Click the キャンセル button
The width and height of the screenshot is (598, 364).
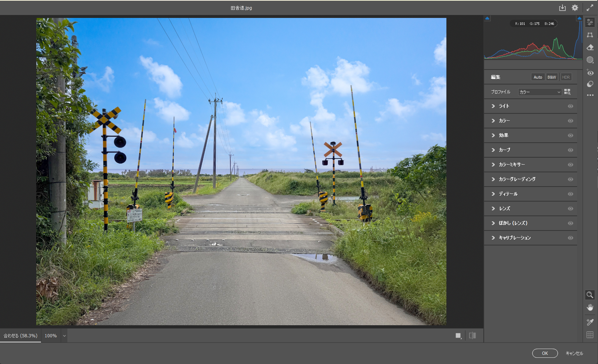click(574, 353)
